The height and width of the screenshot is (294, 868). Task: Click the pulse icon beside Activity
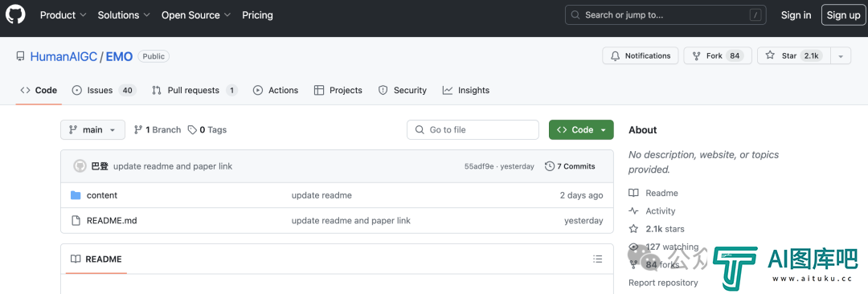(x=633, y=211)
